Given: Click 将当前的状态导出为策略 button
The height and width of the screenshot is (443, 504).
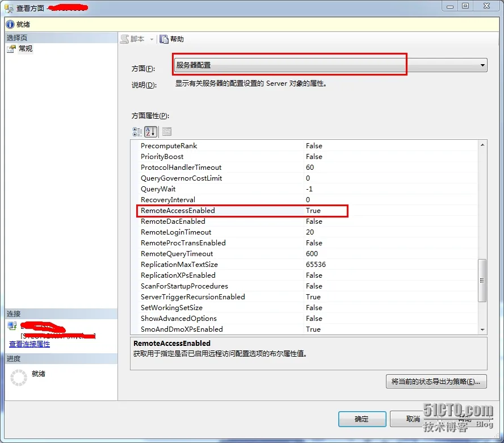Looking at the screenshot, I should tap(436, 382).
